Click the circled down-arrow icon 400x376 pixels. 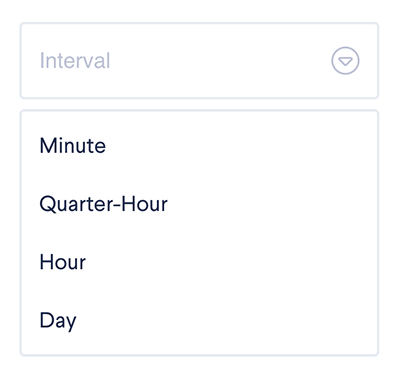[345, 60]
